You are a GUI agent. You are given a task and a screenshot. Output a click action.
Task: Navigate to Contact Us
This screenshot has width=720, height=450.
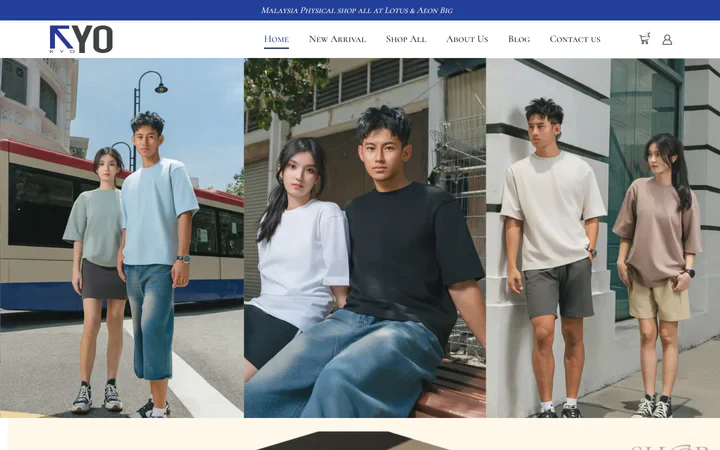[575, 39]
